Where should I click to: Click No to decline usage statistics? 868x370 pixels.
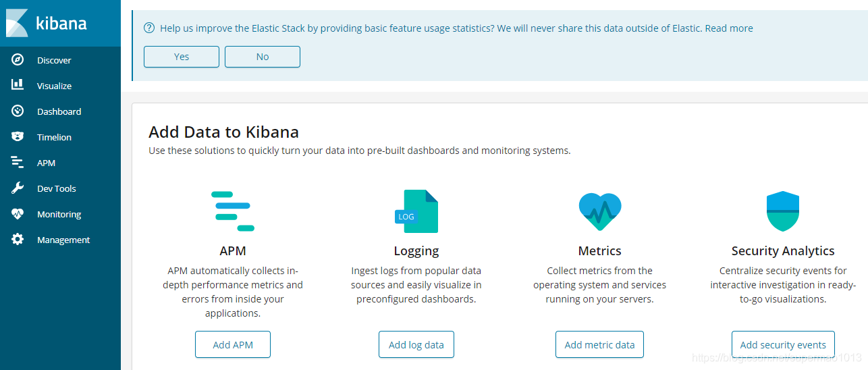tap(263, 57)
